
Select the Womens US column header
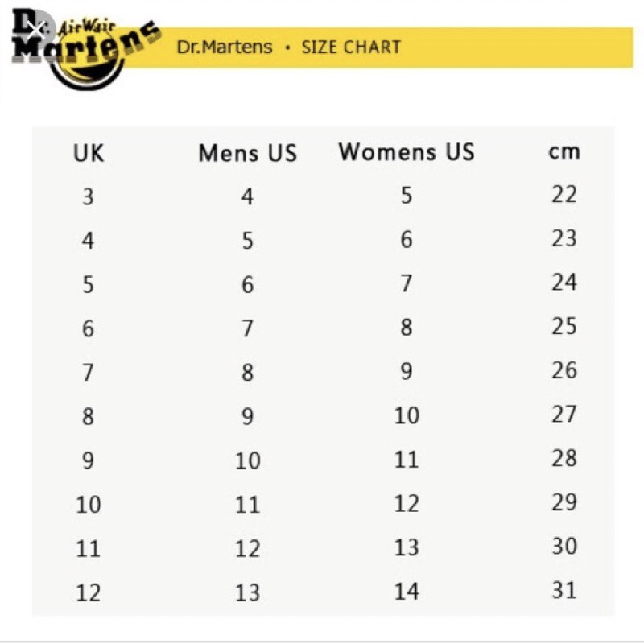click(407, 151)
